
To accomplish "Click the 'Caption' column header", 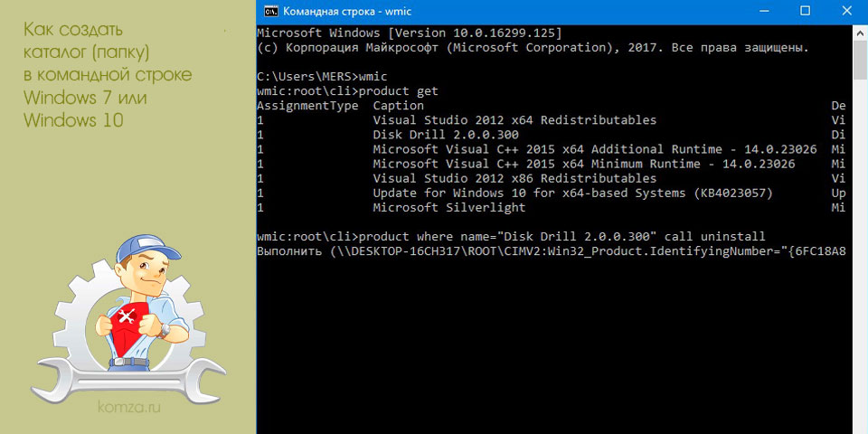I will point(398,105).
